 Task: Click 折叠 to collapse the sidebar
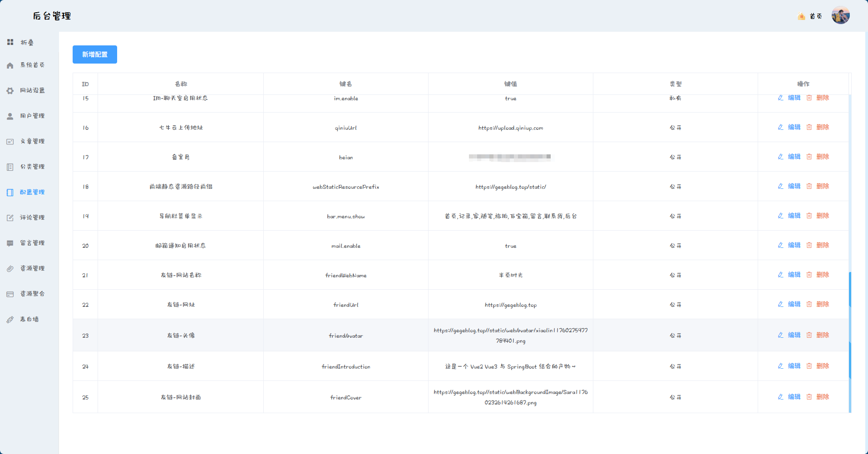coord(27,42)
